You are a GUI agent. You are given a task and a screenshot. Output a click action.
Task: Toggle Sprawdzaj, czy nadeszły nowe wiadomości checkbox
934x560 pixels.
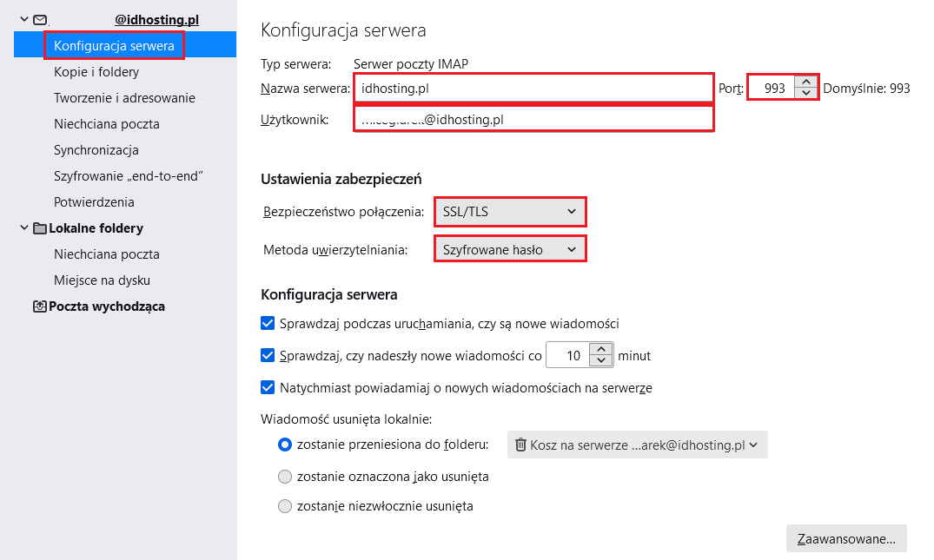(x=268, y=355)
